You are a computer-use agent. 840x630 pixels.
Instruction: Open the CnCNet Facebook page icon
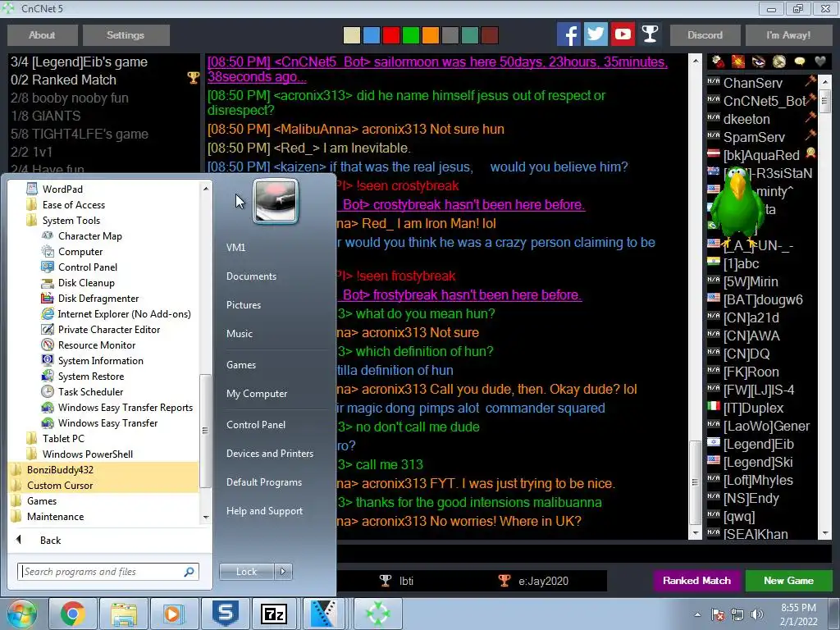569,34
